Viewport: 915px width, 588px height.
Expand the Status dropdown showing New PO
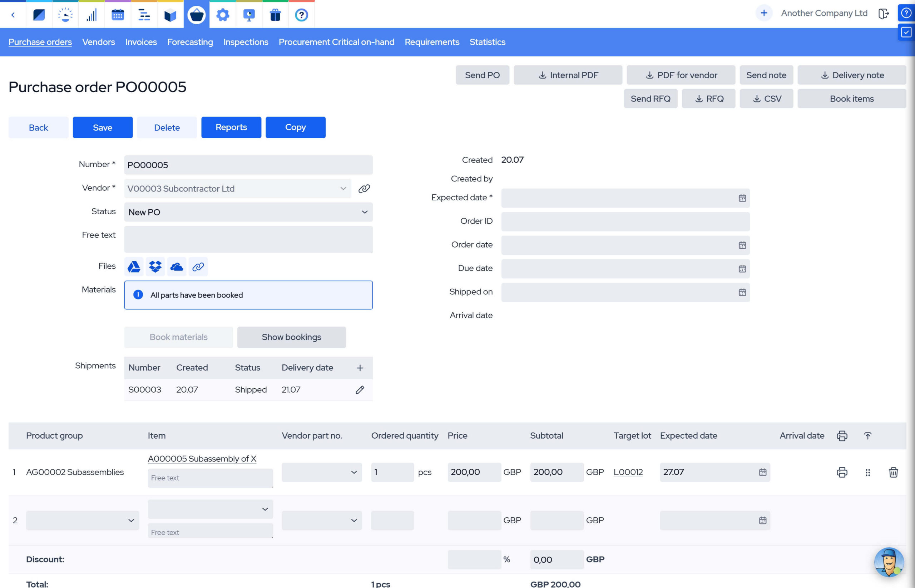[x=248, y=212]
